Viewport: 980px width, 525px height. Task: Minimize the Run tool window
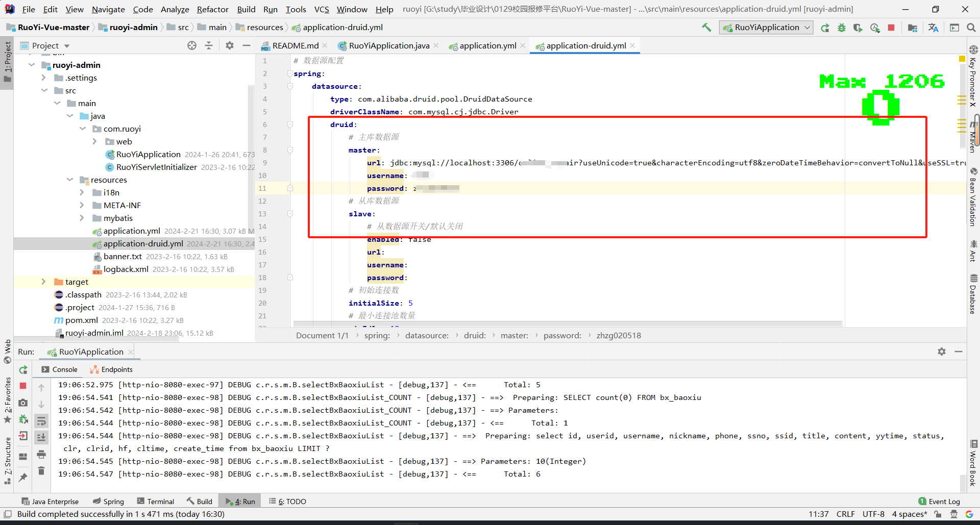[959, 352]
